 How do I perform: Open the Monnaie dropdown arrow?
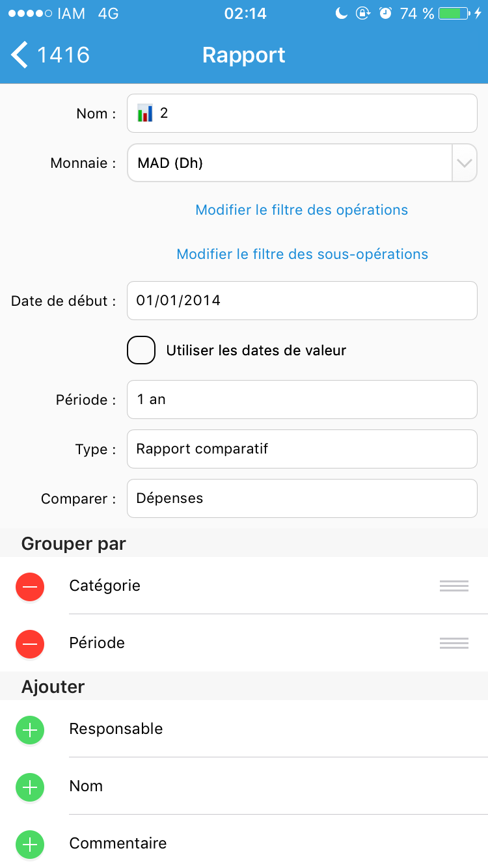(x=464, y=163)
